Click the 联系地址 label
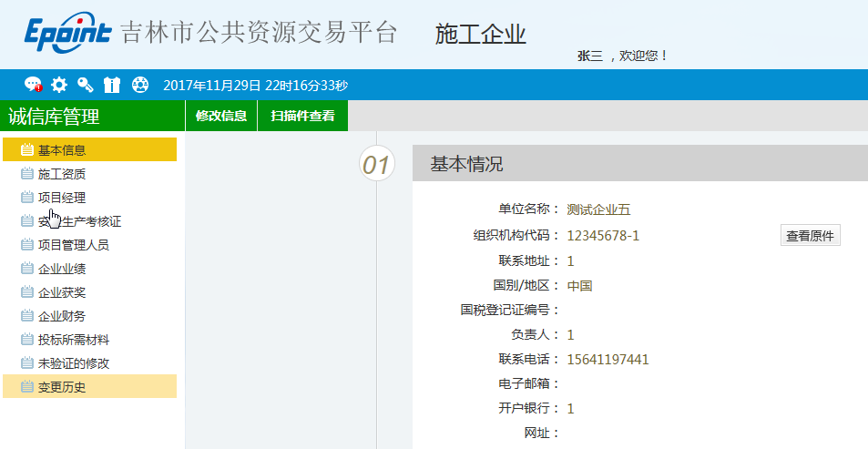Viewport: 868px width, 449px height. click(x=529, y=260)
